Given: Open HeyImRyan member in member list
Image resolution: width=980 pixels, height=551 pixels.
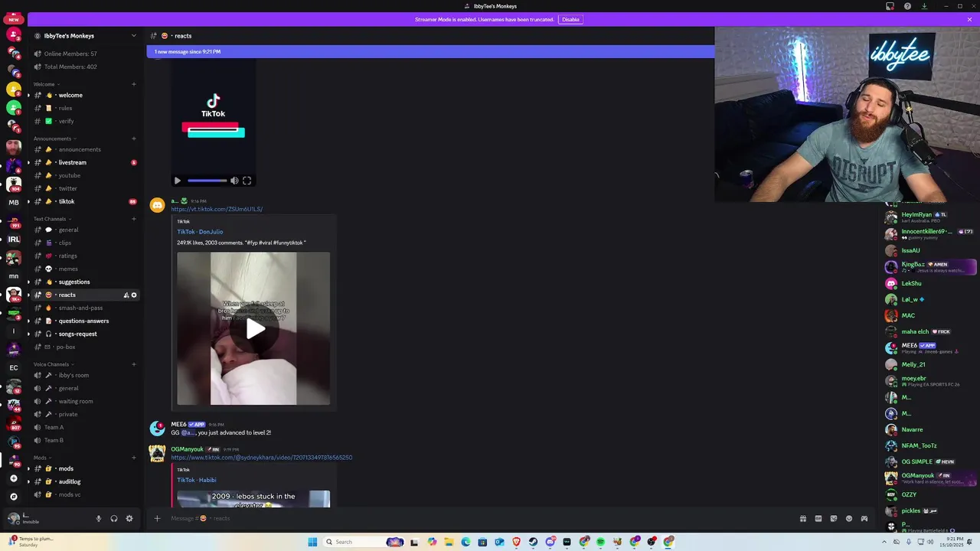Looking at the screenshot, I should click(x=931, y=217).
